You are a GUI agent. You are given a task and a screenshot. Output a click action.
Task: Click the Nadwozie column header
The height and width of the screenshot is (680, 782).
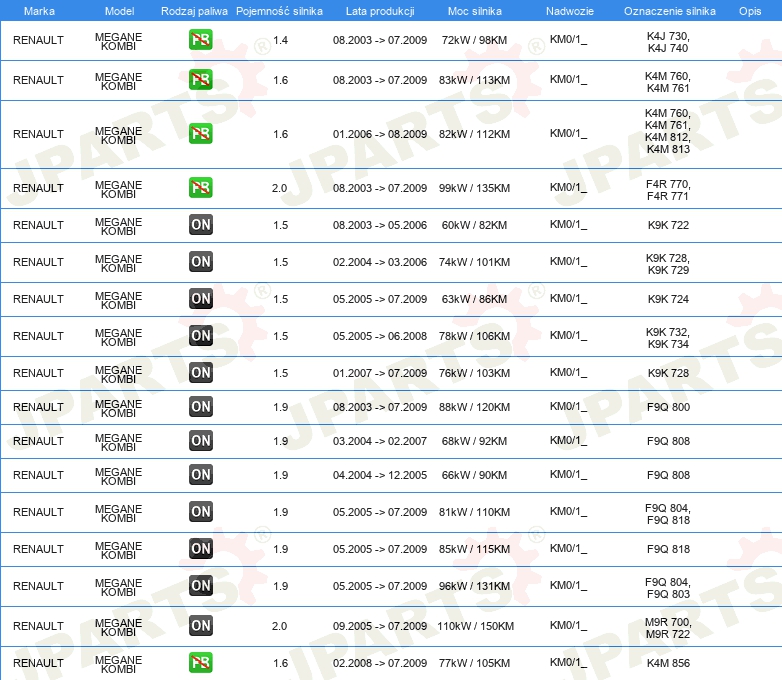pos(570,11)
